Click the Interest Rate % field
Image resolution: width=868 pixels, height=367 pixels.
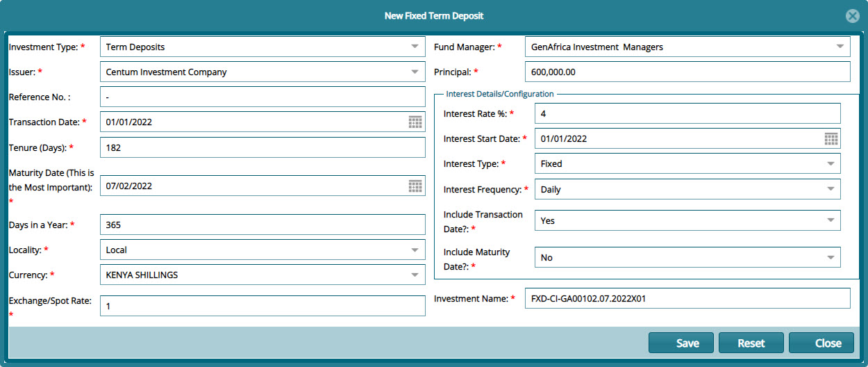coord(687,113)
